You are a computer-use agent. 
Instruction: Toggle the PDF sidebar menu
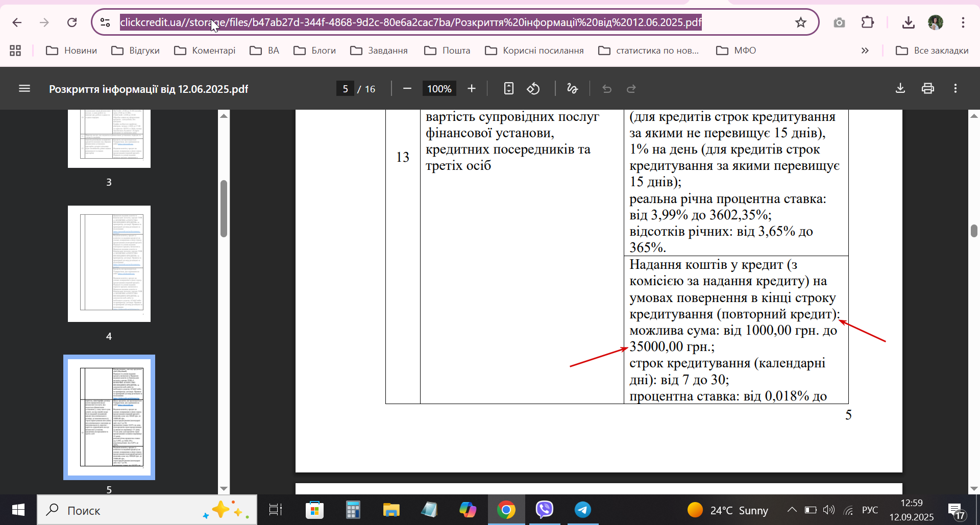24,89
